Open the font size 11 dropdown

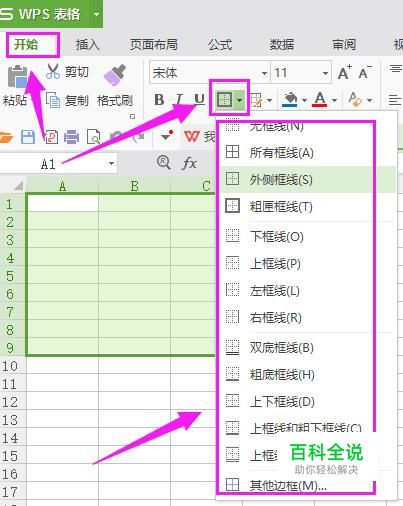[x=325, y=73]
